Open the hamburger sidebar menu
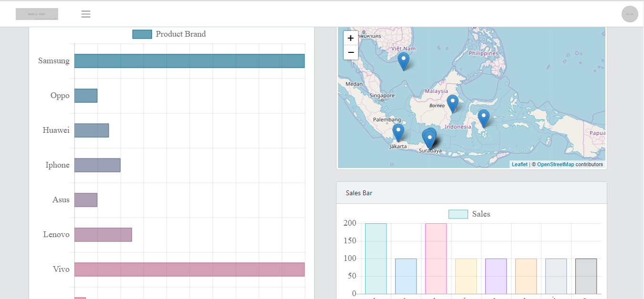Image resolution: width=644 pixels, height=299 pixels. (x=86, y=14)
